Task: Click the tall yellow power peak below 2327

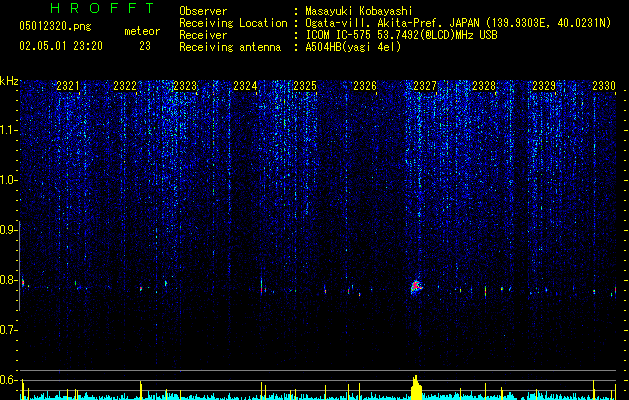Action: [416, 388]
